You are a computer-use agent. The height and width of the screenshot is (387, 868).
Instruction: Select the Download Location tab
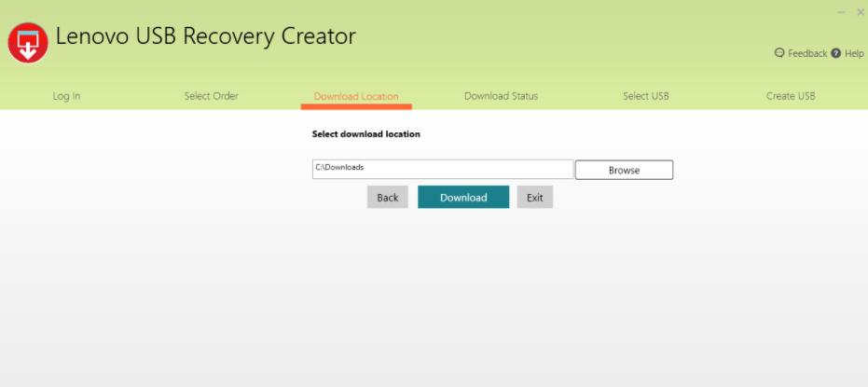point(356,96)
